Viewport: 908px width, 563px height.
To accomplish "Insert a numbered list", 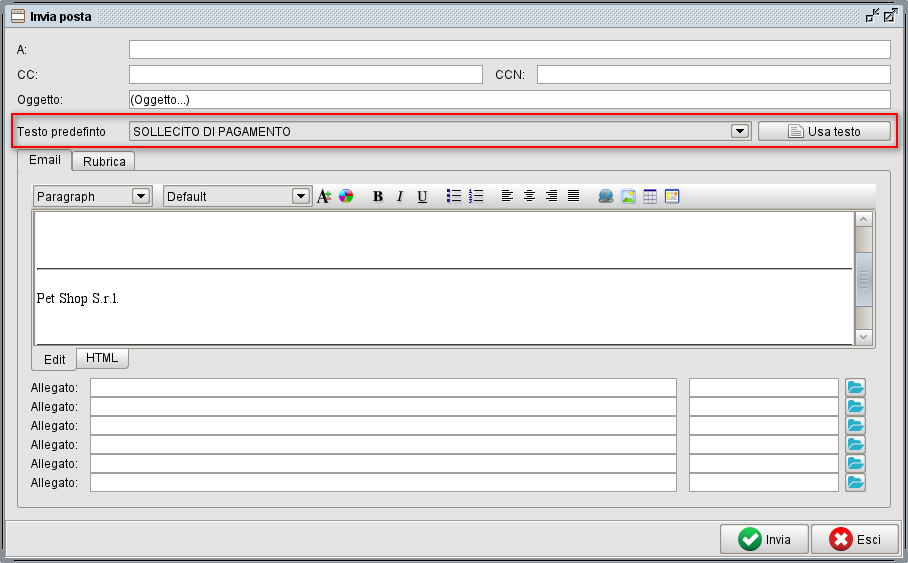I will pos(476,197).
